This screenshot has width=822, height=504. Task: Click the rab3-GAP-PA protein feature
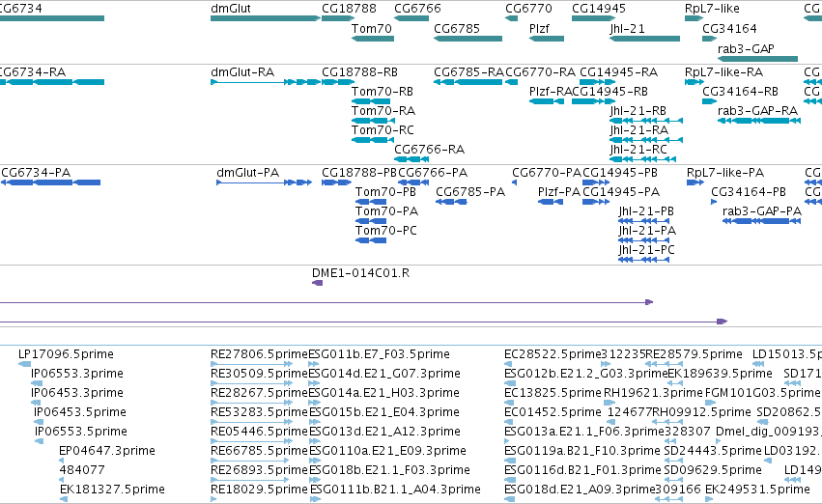click(x=762, y=222)
